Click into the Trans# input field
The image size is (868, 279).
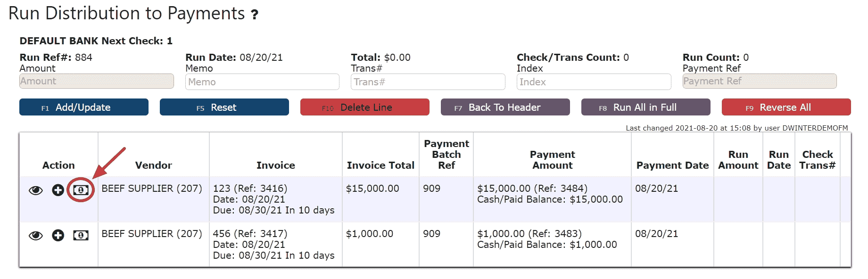[x=428, y=82]
